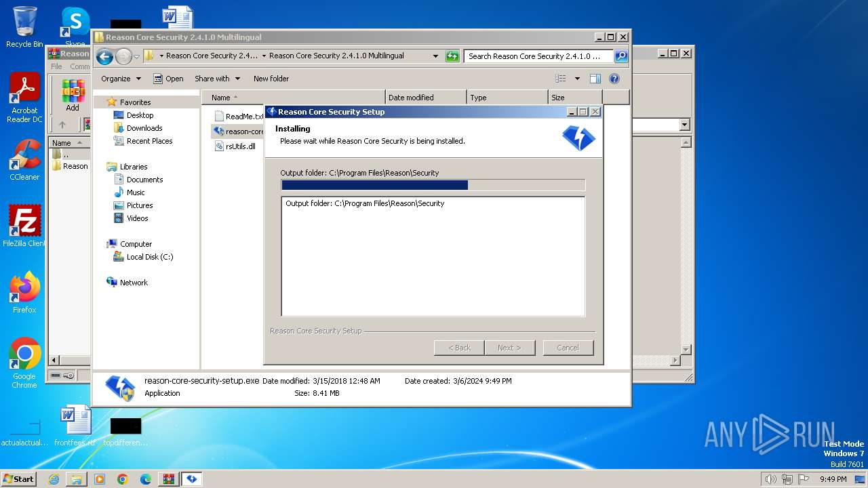Click the Explorer search magnifier icon

620,56
